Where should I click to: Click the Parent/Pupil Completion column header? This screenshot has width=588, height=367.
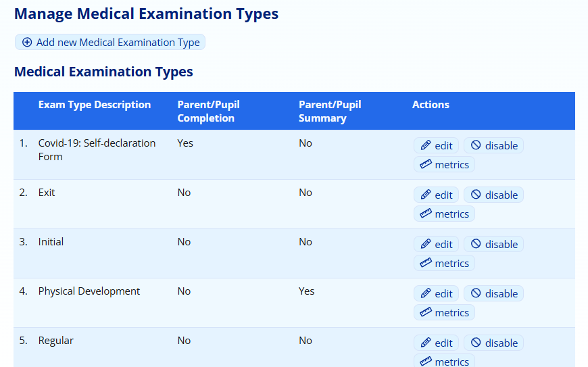[208, 111]
